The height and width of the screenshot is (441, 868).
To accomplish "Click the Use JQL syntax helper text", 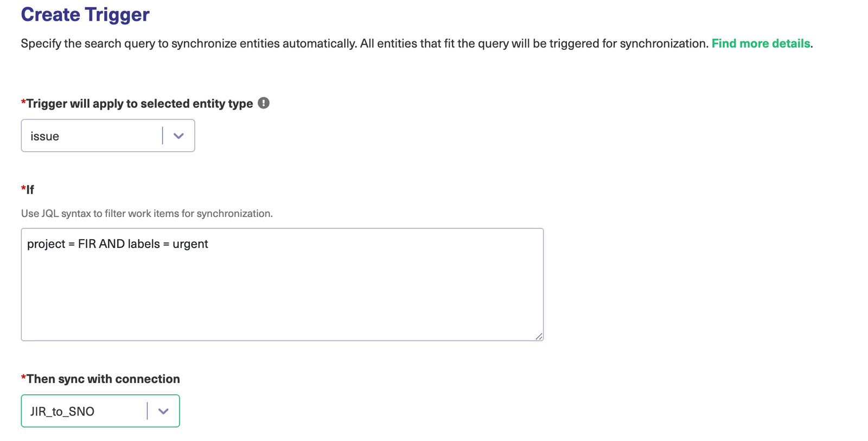I will [146, 214].
